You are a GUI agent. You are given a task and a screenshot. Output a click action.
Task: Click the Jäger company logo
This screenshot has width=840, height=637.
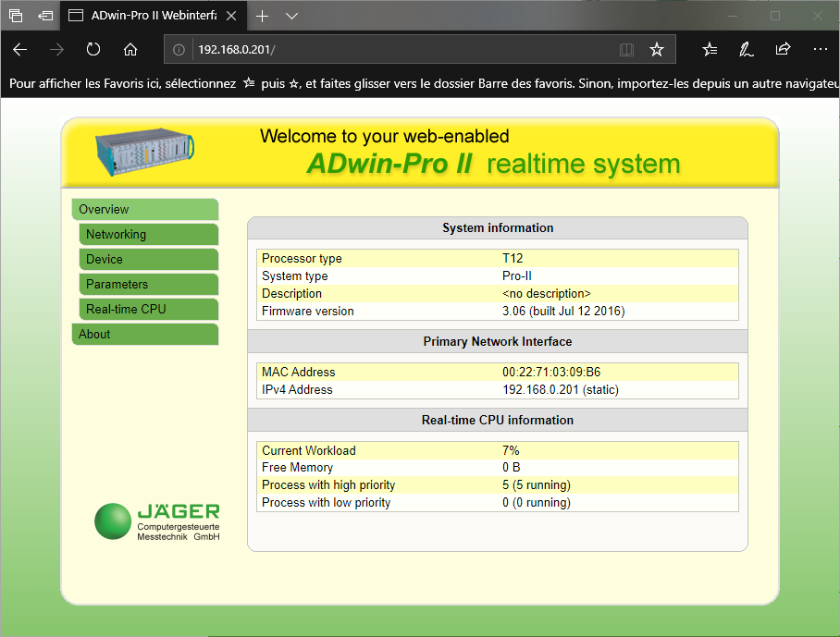(x=157, y=521)
